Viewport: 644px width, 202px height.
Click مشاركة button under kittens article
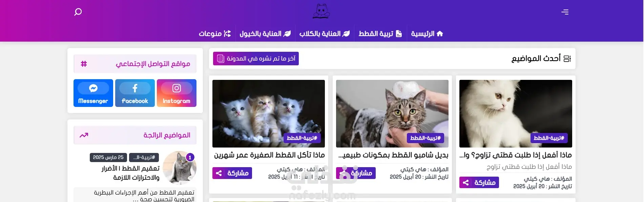pos(232,173)
